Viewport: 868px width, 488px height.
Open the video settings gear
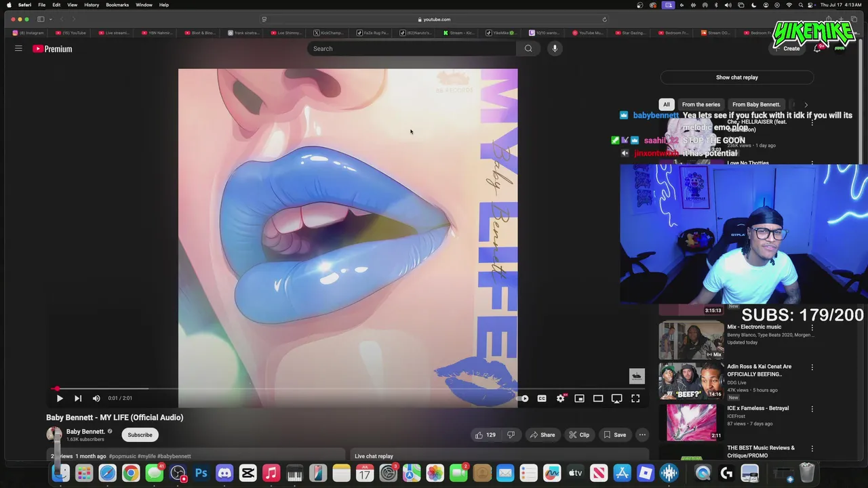(560, 399)
